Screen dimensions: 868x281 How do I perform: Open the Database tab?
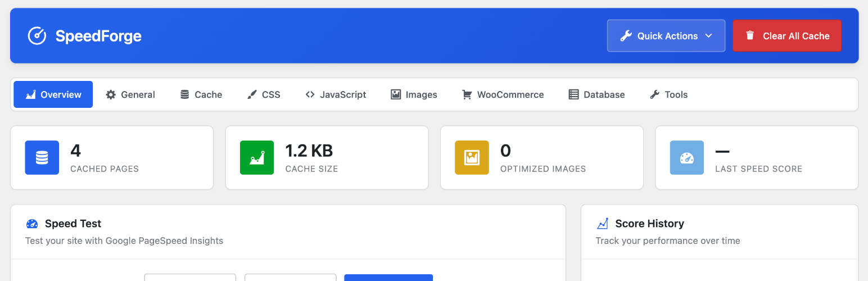point(596,94)
